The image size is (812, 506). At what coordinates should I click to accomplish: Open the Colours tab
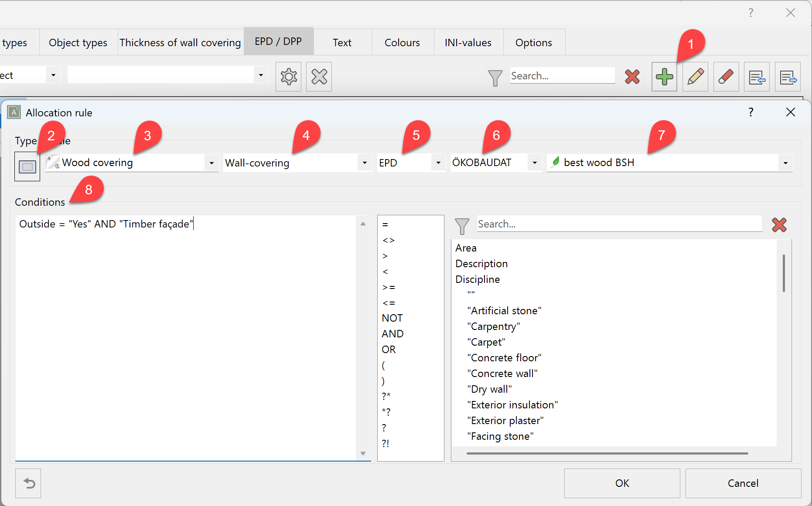[402, 43]
